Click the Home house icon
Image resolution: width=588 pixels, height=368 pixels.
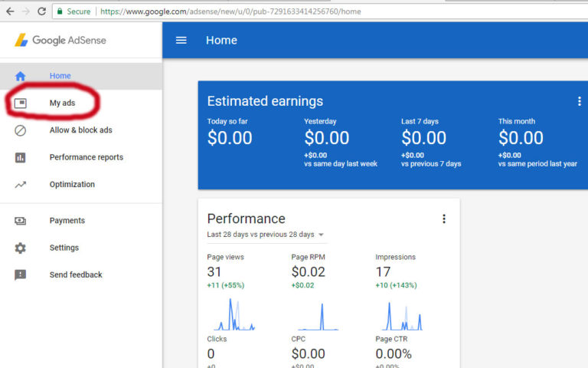[x=20, y=76]
